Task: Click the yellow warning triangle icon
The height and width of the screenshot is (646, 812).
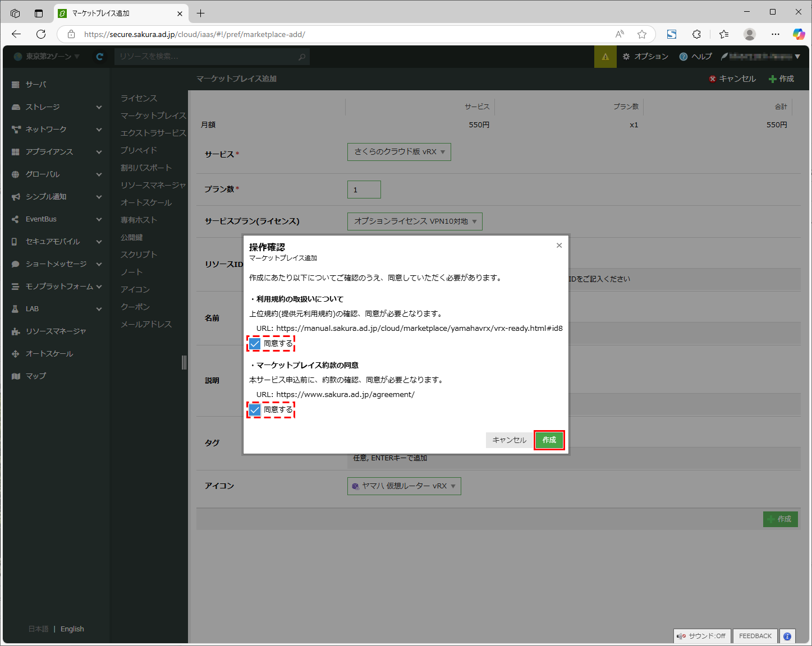Action: (x=605, y=57)
